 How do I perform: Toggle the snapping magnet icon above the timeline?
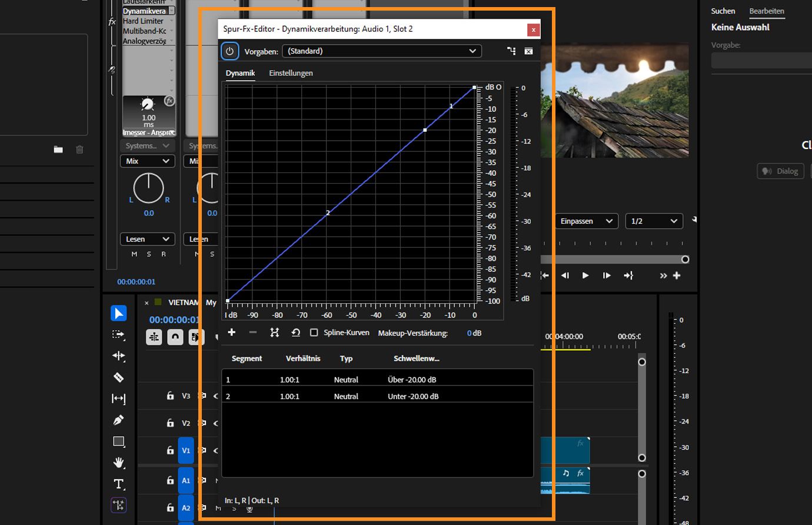[174, 337]
